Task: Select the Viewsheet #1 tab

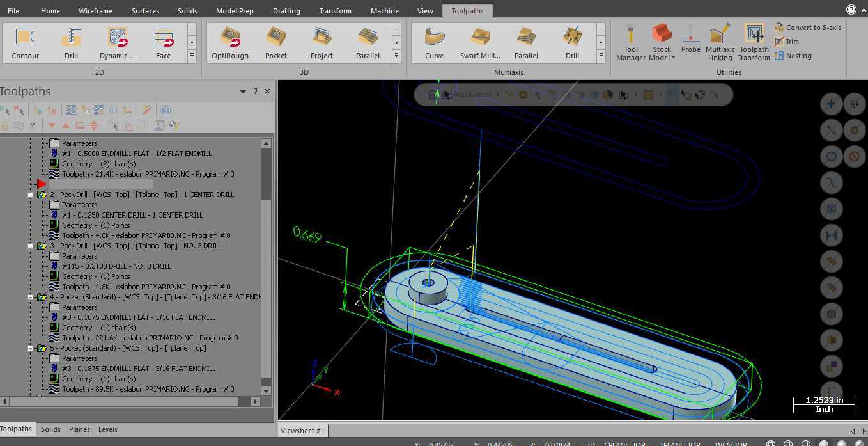Action: [302, 430]
